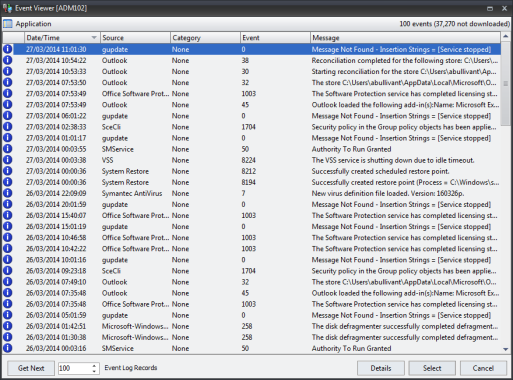
Task: Click the info icon of the 26/03/2014 00:03:16 SMService event
Action: coord(7,348)
